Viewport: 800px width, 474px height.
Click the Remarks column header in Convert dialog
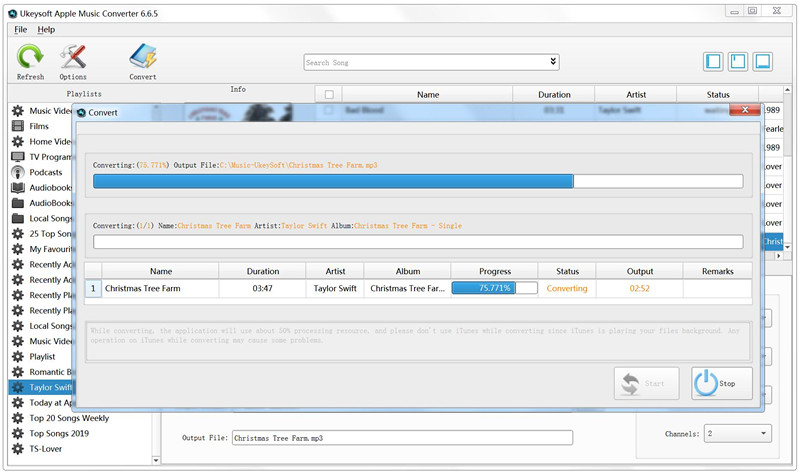pos(717,271)
